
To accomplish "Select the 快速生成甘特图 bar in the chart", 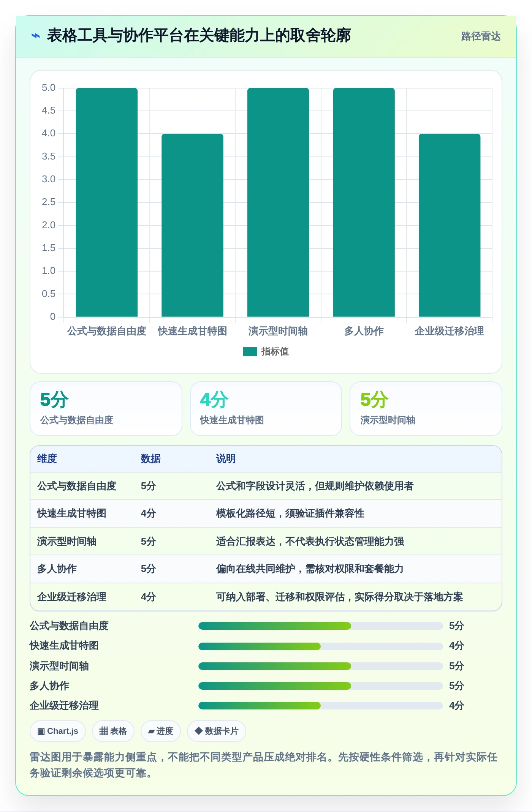I will [x=192, y=225].
